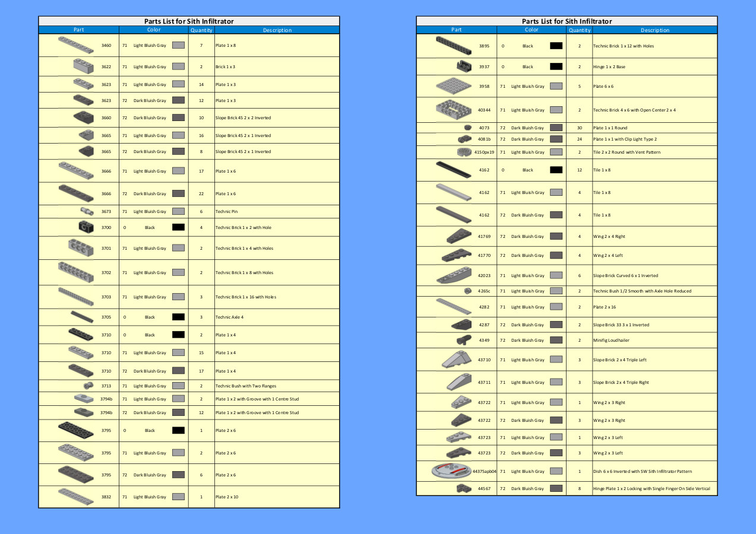
Task: Click the Triple Right slope image for 43711
Action: 459,382
